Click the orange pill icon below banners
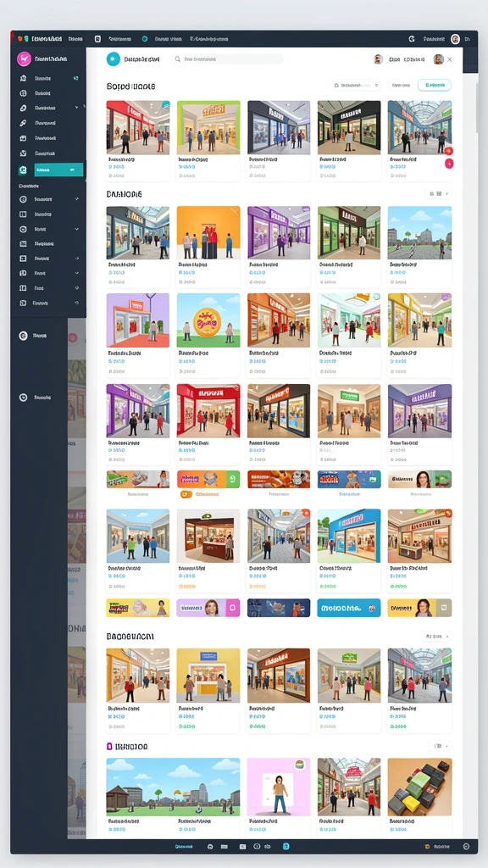 click(186, 494)
